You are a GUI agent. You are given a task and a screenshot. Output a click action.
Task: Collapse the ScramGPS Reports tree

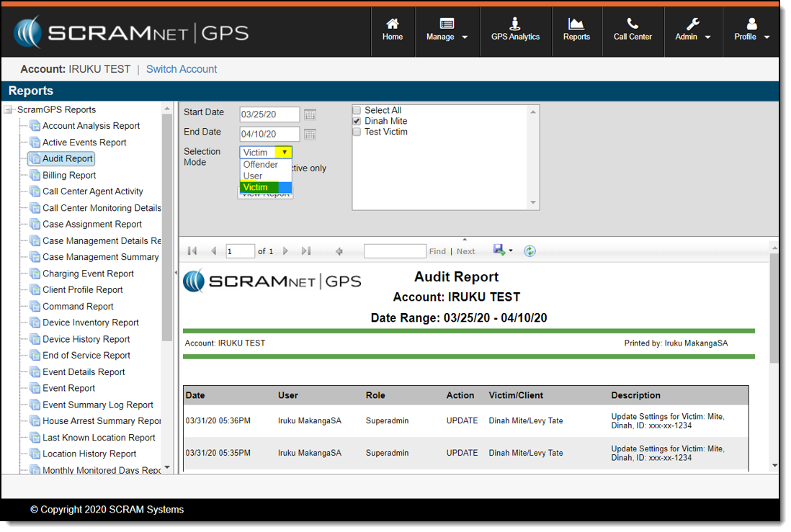(x=9, y=110)
